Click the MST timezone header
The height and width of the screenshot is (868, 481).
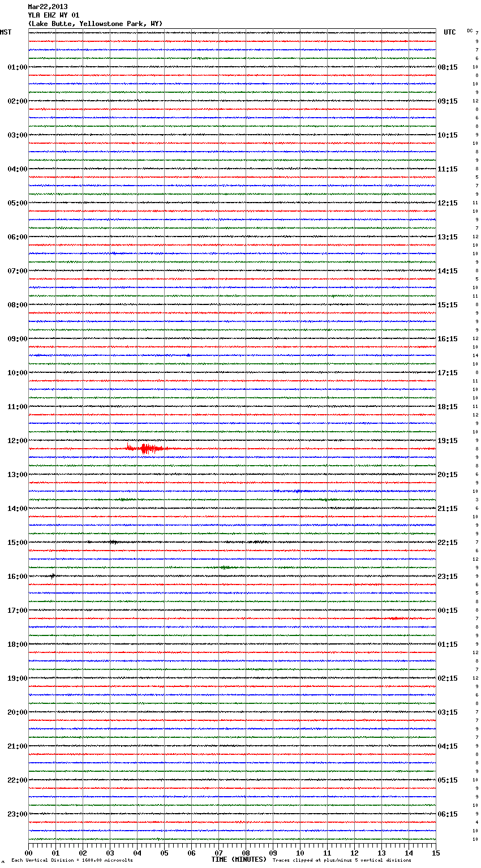click(6, 32)
